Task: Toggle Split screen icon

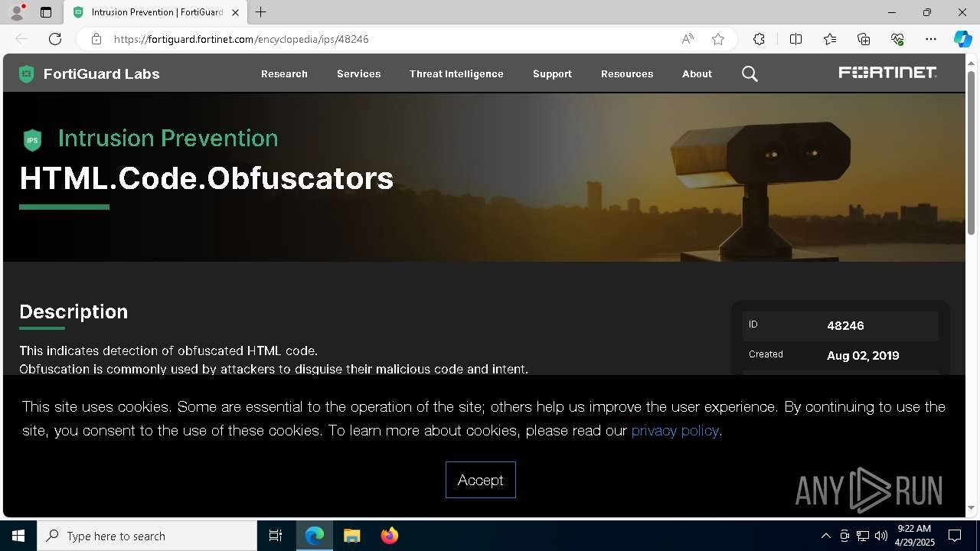Action: (795, 39)
